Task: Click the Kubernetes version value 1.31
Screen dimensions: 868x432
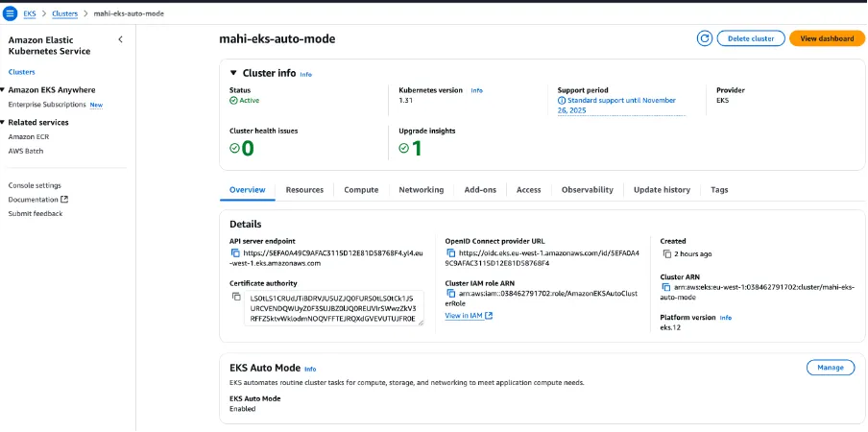Action: coord(406,101)
